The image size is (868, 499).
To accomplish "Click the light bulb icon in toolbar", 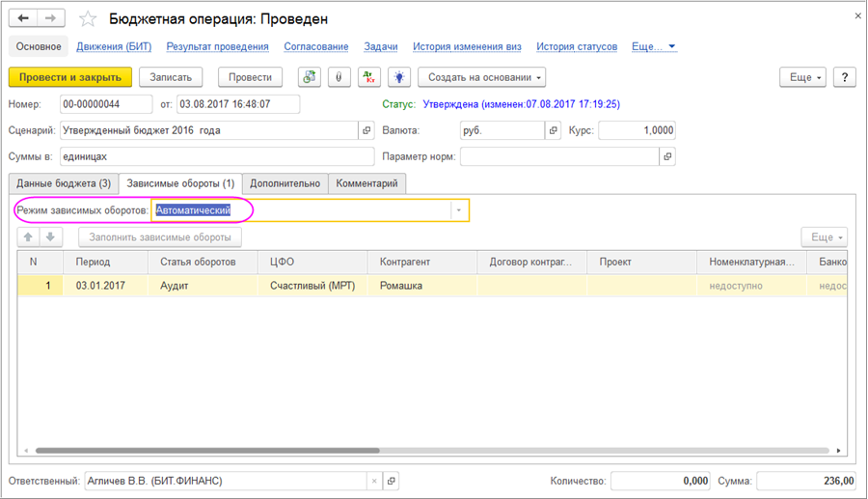I will click(399, 77).
